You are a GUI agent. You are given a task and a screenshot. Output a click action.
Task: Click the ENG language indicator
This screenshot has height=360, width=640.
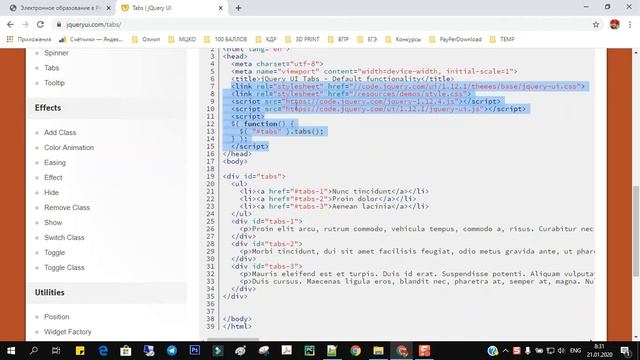[576, 351]
